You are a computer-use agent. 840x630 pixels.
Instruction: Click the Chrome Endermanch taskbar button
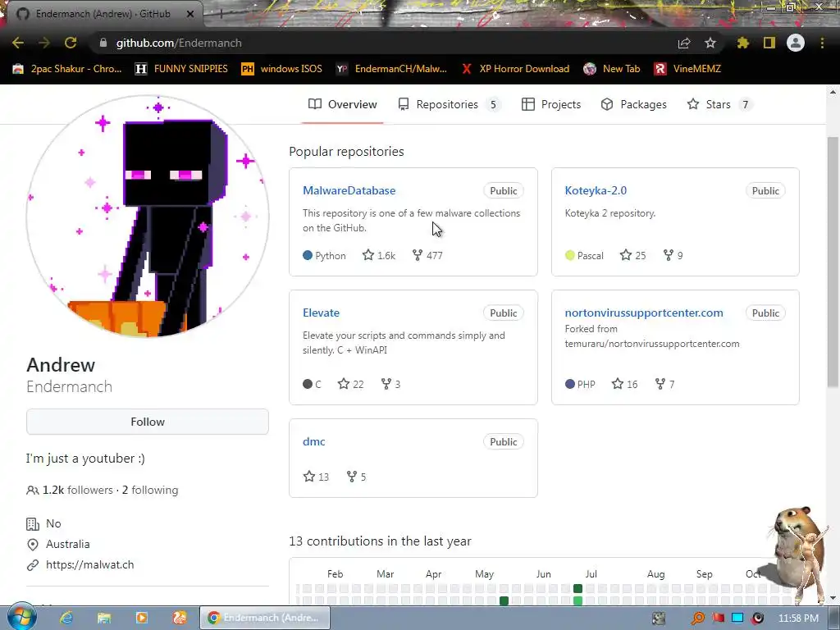click(x=265, y=618)
